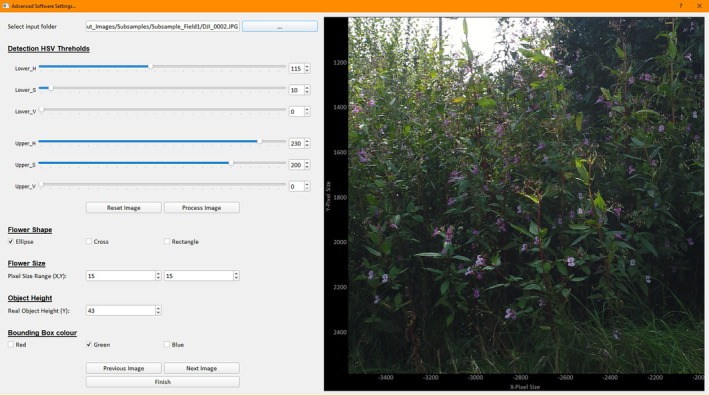Screen dimensions: 709x396
Task: Click the Process Image button
Action: coord(202,207)
